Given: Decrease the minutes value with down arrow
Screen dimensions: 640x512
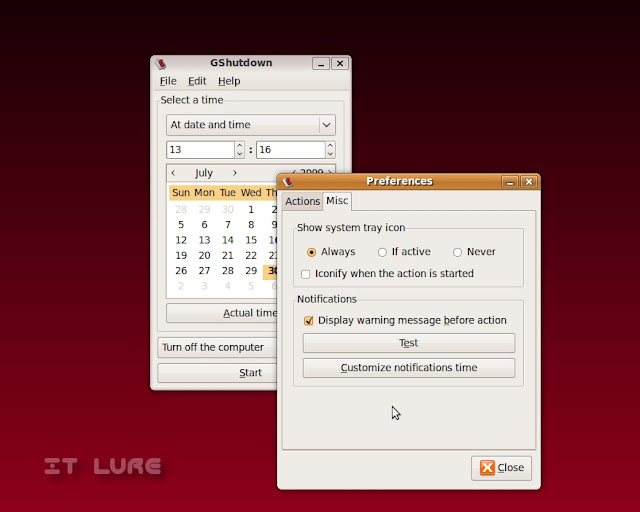Looking at the screenshot, I should (x=330, y=154).
